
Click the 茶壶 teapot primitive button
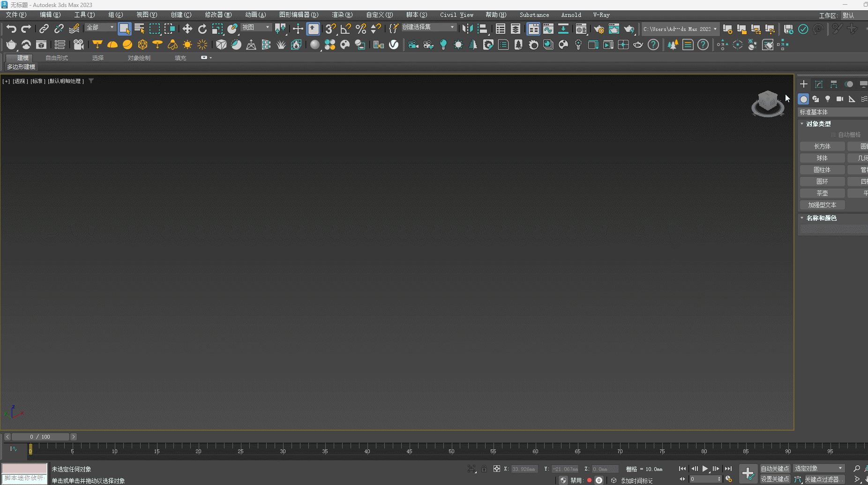click(x=822, y=193)
